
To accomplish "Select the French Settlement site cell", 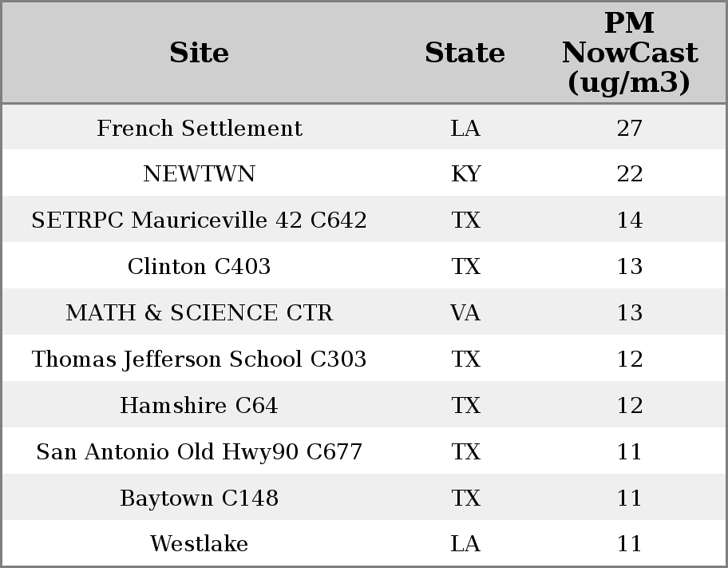I will point(200,128).
